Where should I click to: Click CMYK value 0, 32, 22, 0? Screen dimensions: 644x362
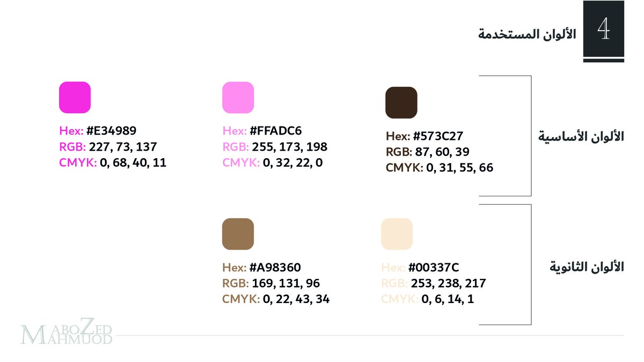[x=292, y=162]
